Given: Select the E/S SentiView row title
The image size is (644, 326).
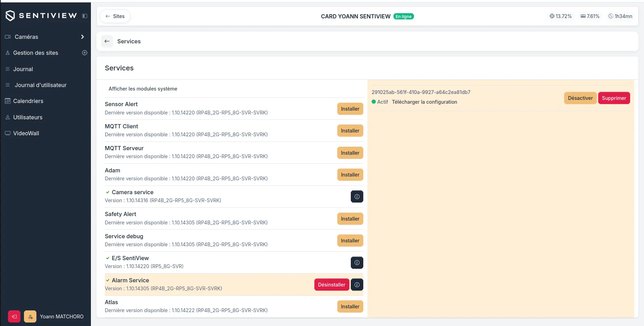Looking at the screenshot, I should 130,258.
